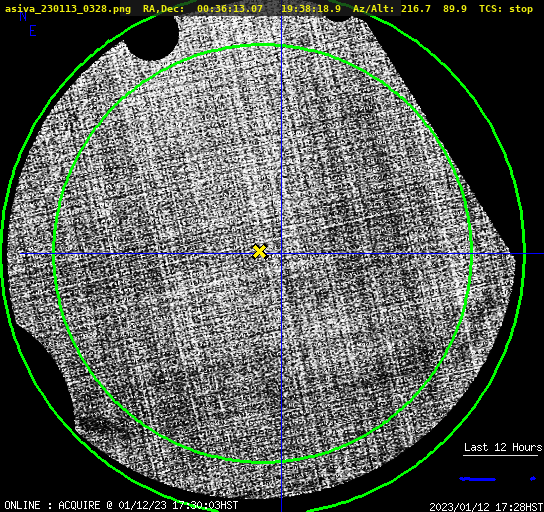Click the ONLINE : ACQUIRE status text

point(52,505)
